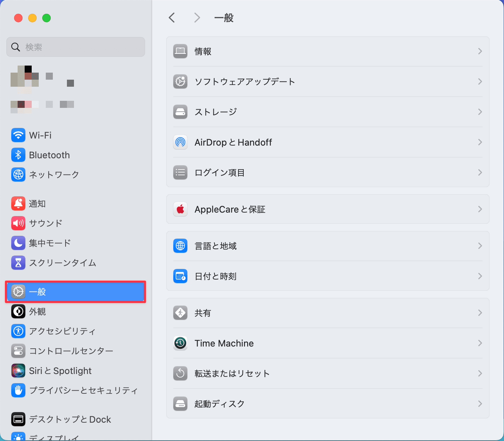Open the 日付と時刻 settings row
This screenshot has width=504, height=441.
click(x=216, y=276)
